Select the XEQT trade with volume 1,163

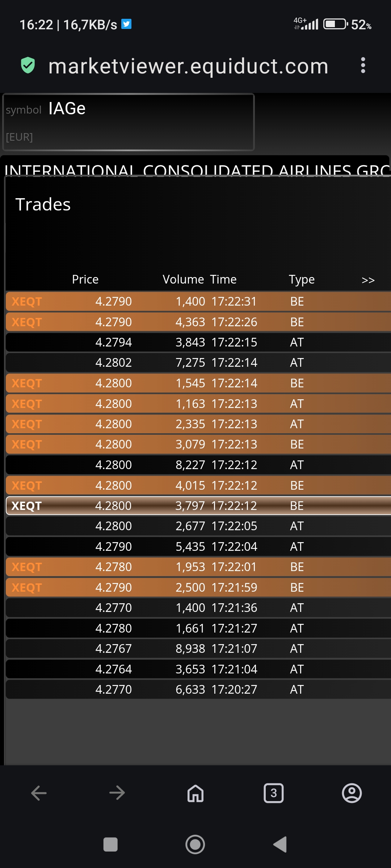coord(198,404)
